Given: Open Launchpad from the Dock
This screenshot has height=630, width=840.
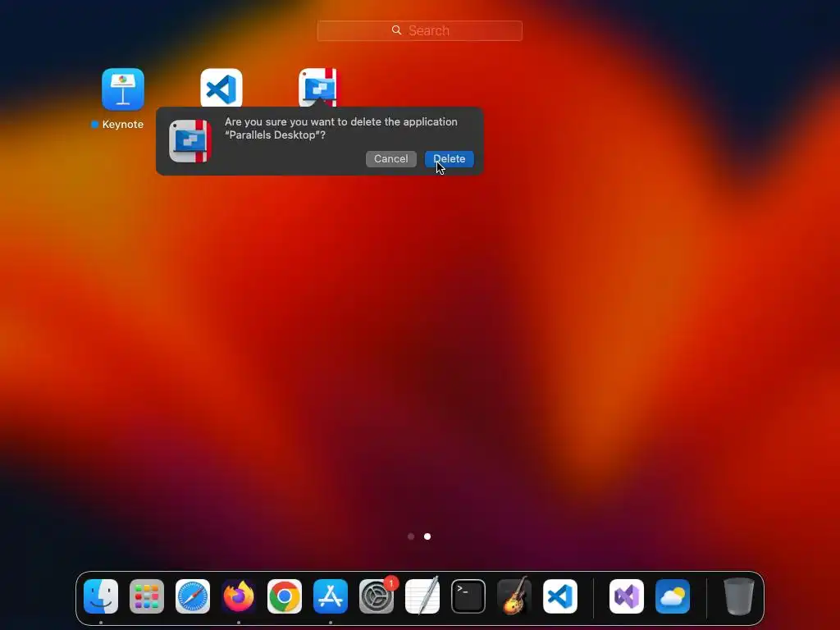Looking at the screenshot, I should point(147,596).
